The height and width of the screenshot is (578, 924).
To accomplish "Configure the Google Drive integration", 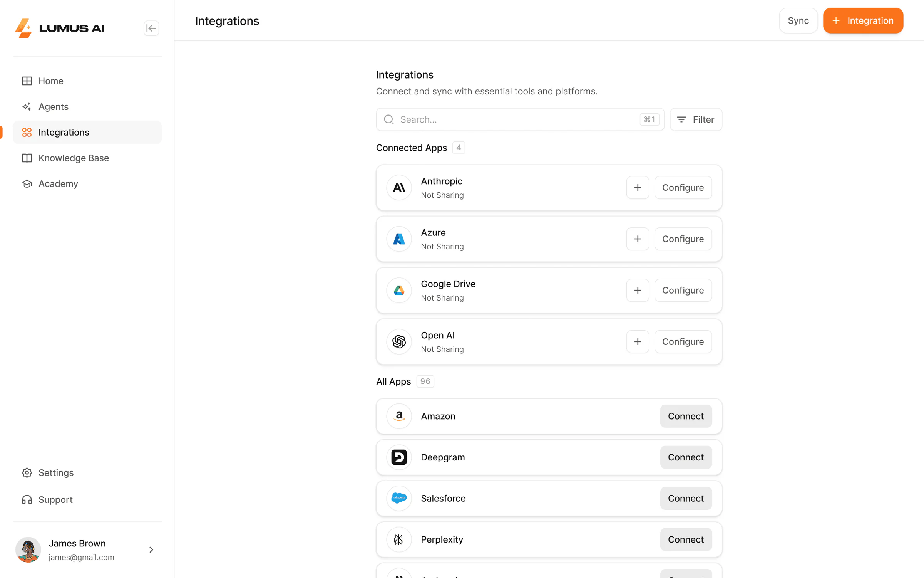I will tap(683, 290).
